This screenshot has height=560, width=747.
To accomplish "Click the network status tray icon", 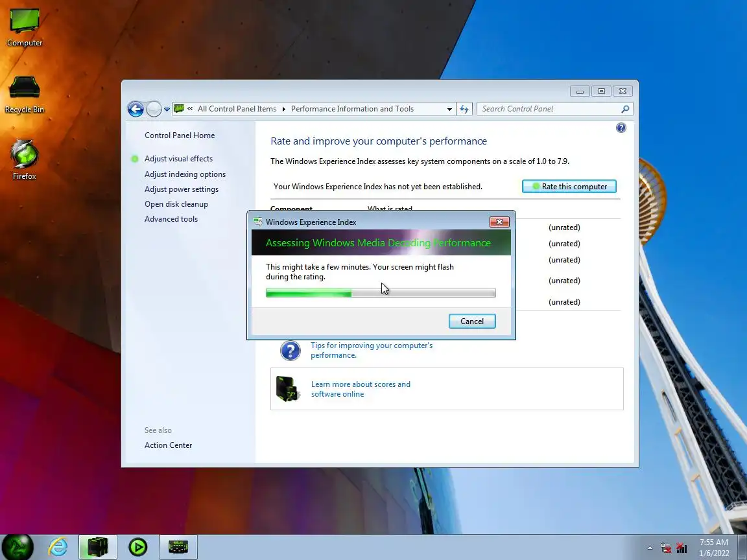I will (x=682, y=548).
